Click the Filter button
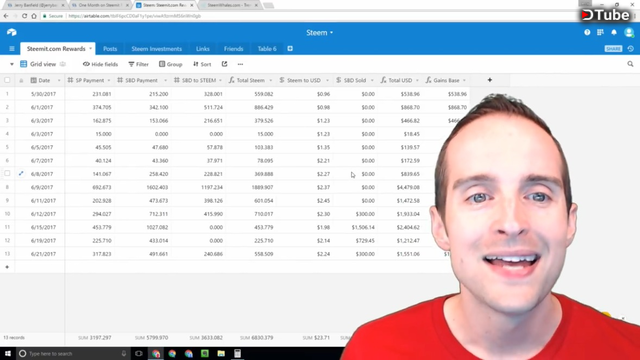The width and height of the screenshot is (640, 360). [x=138, y=64]
